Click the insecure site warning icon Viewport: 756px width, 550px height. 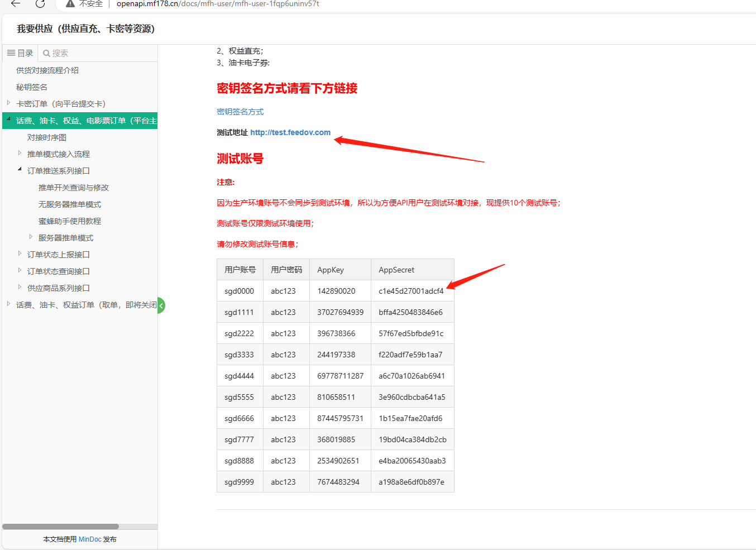click(x=70, y=4)
